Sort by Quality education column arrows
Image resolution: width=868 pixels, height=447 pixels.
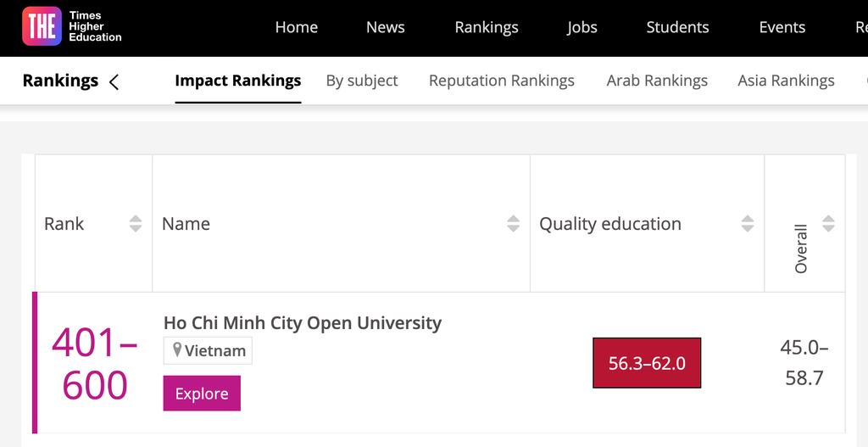748,224
